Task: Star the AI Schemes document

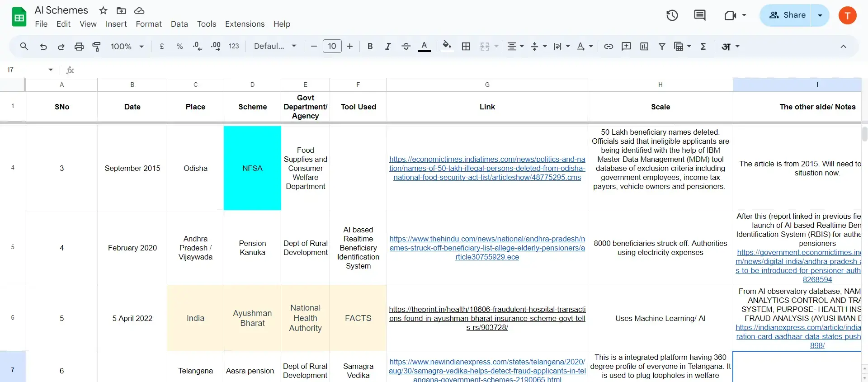Action: click(x=104, y=10)
